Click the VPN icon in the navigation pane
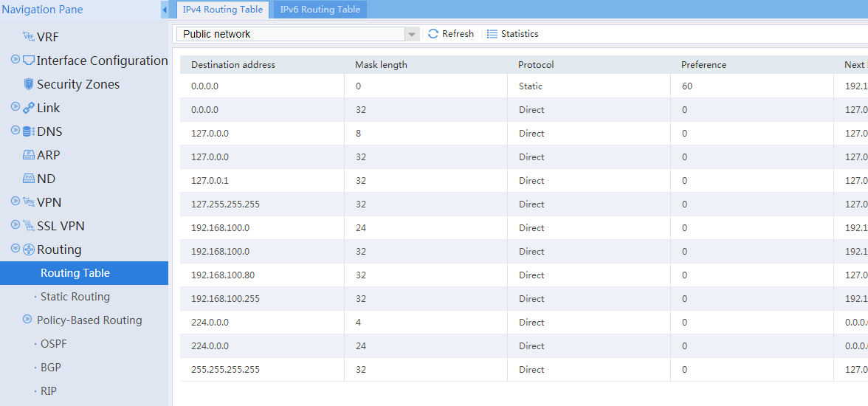Viewport: 868px width, 406px height. 29,202
